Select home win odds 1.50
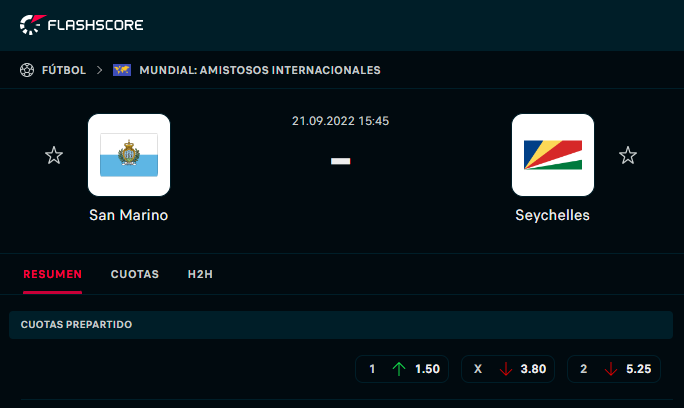The height and width of the screenshot is (408, 684). 402,369
